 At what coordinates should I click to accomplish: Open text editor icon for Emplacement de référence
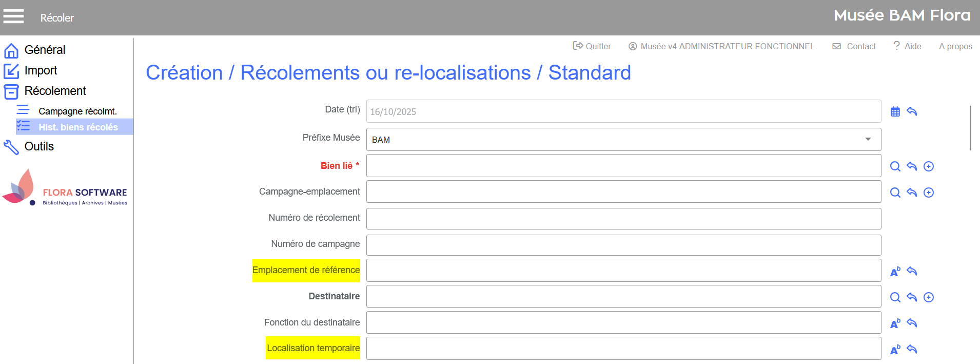pos(895,271)
